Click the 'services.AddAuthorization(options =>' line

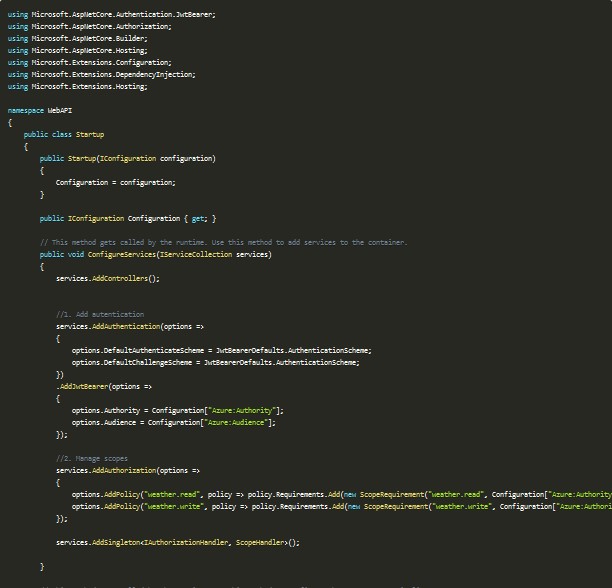pyautogui.click(x=128, y=471)
